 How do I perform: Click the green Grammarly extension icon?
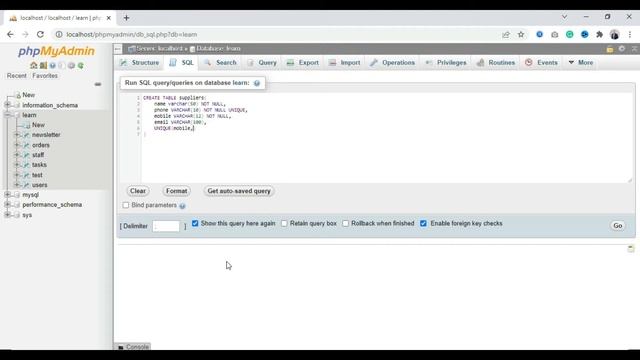tap(569, 35)
